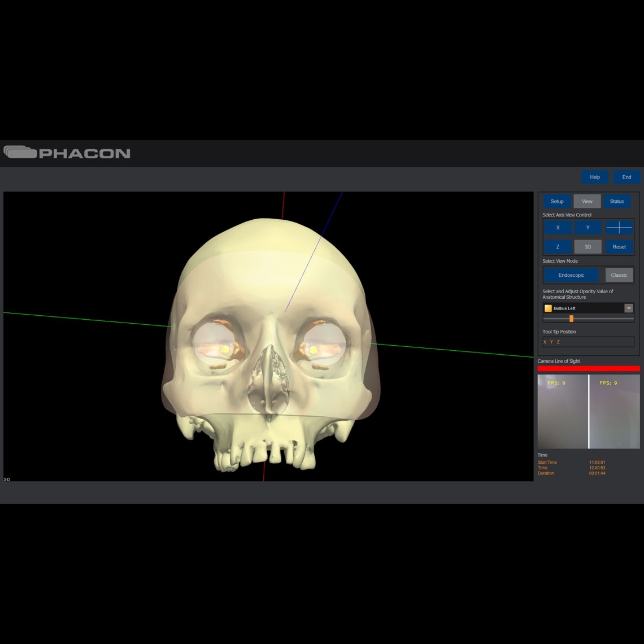Click the left camera feed preview
The width and height of the screenshot is (644, 644).
tap(563, 412)
